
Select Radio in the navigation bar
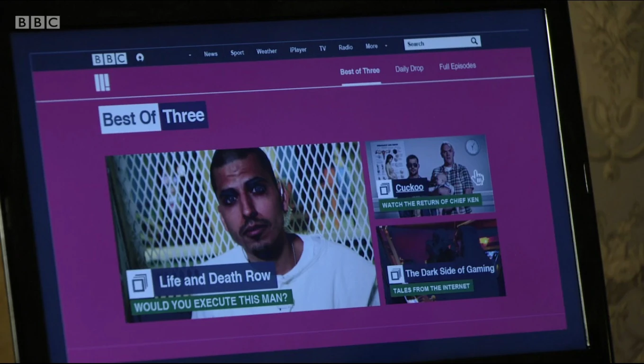[x=346, y=47]
